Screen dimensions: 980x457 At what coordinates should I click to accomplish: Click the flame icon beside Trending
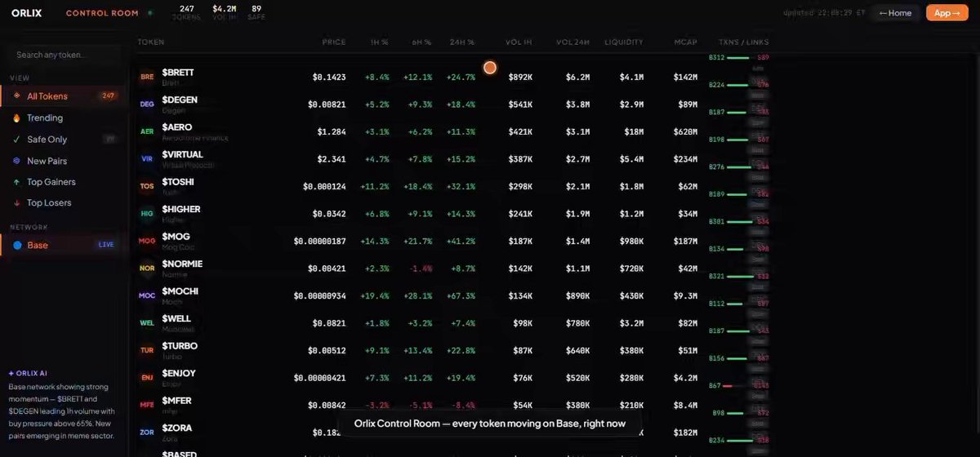[17, 118]
